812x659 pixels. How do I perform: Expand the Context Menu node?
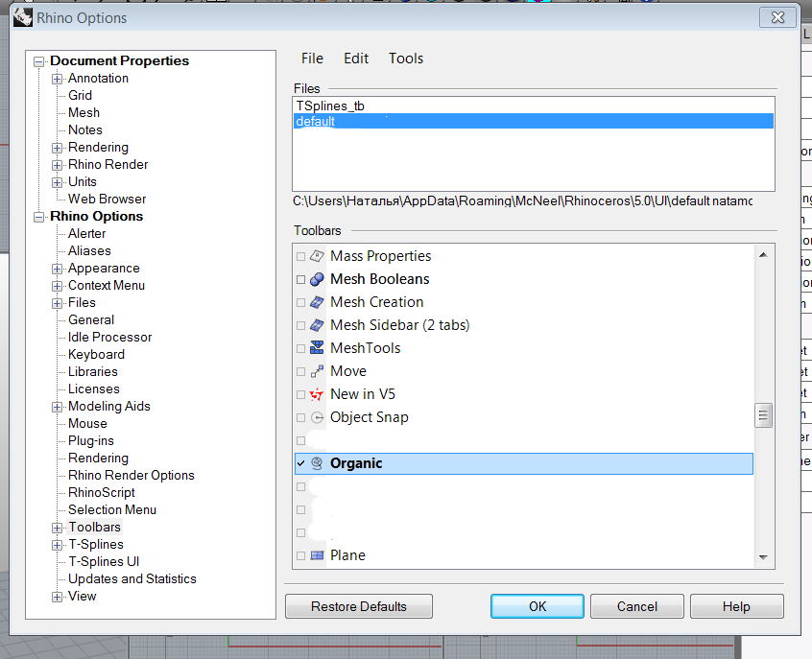[57, 286]
